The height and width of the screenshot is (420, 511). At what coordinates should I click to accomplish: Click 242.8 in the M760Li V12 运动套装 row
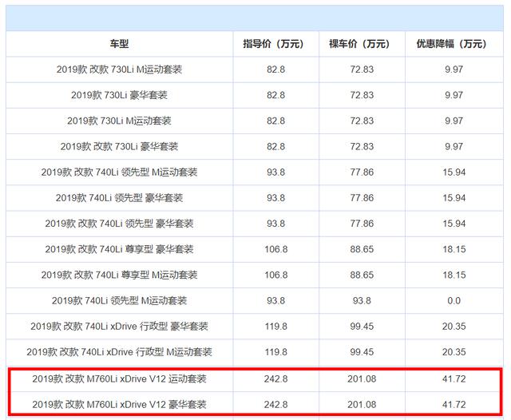point(275,379)
